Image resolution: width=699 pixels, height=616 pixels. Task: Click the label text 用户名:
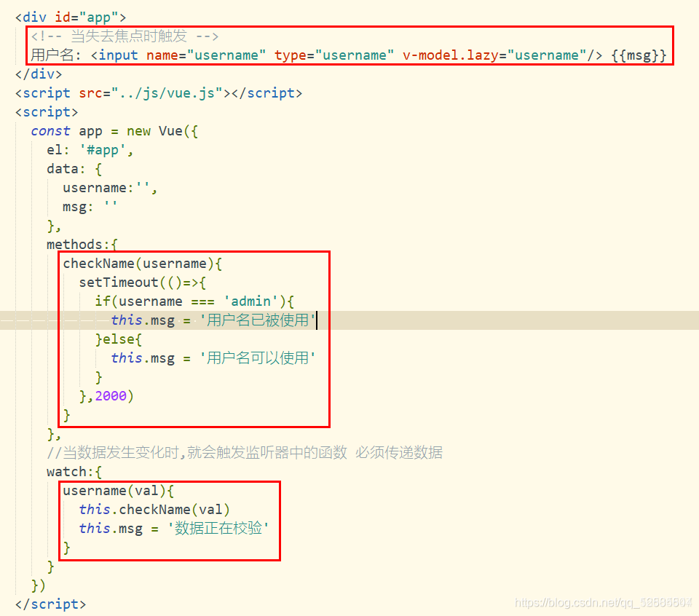(x=56, y=55)
